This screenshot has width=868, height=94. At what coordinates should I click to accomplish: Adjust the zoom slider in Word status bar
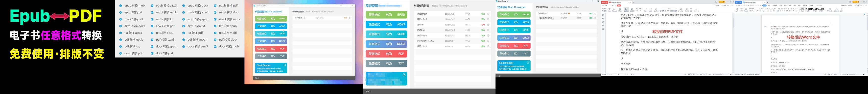[855, 74]
